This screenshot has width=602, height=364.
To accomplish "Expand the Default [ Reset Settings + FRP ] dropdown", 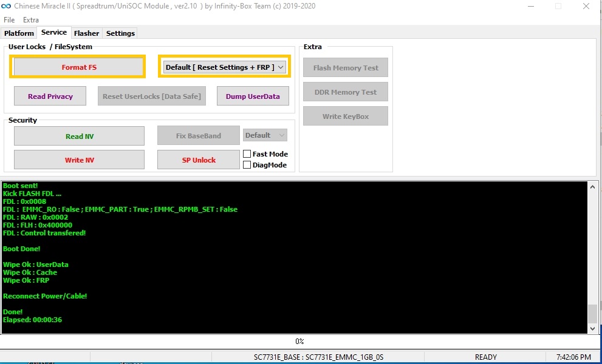I will tap(224, 67).
